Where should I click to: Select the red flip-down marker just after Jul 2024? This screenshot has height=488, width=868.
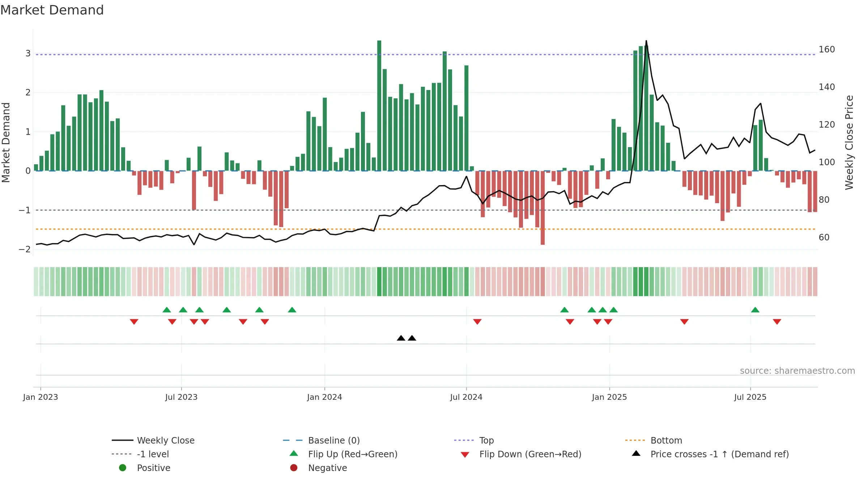(477, 322)
